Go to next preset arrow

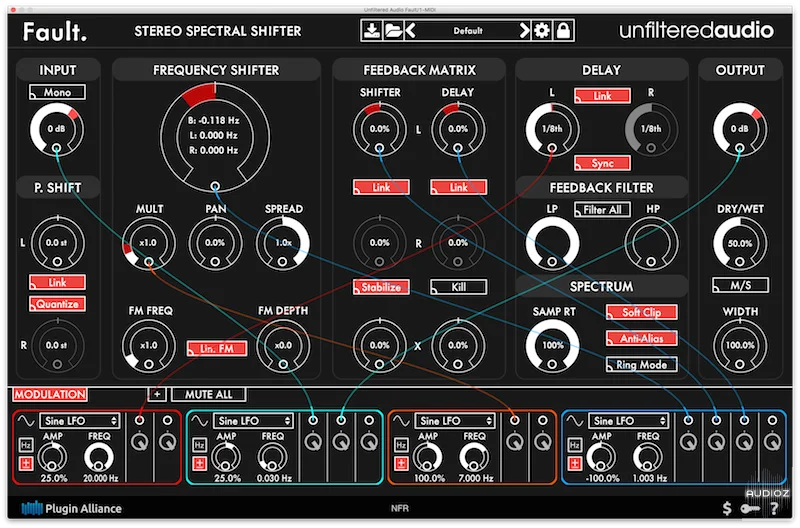tap(524, 31)
